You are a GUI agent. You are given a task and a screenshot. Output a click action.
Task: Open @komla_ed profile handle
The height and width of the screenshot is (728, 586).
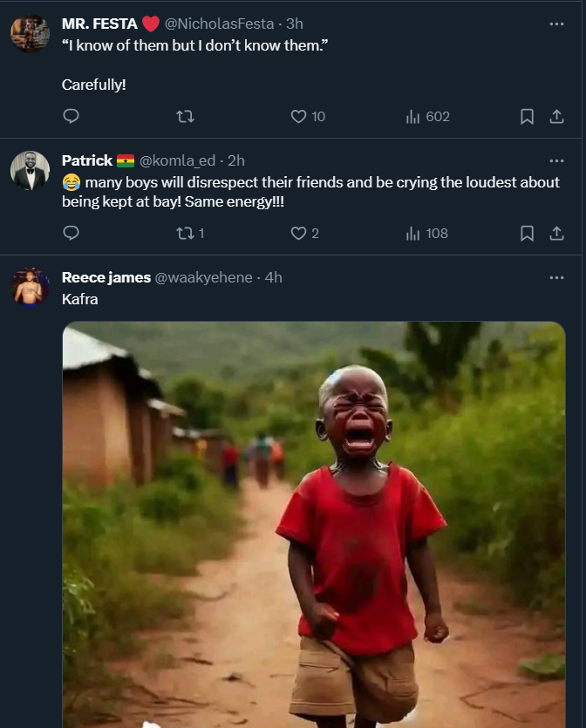pos(177,160)
